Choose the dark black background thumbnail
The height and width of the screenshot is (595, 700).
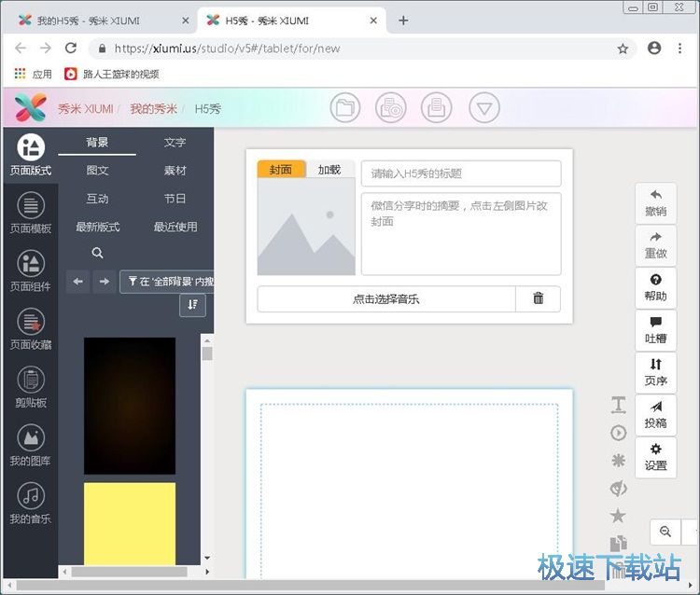(130, 406)
